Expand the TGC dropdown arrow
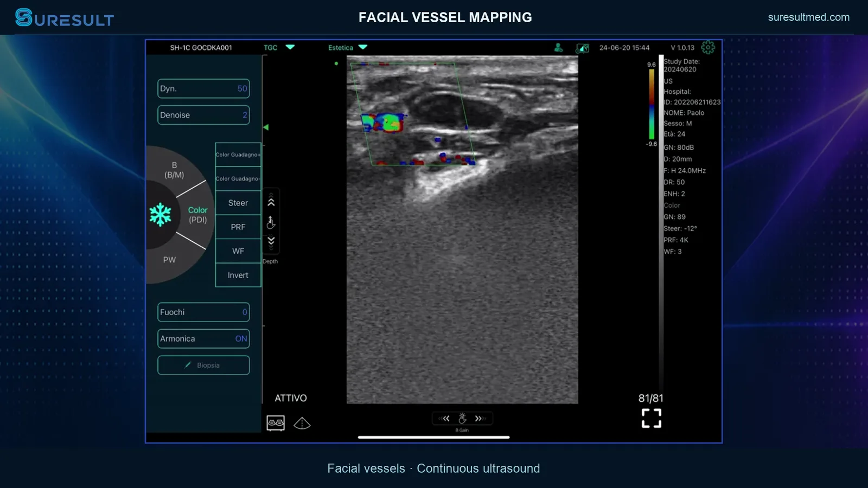The image size is (868, 488). [290, 47]
